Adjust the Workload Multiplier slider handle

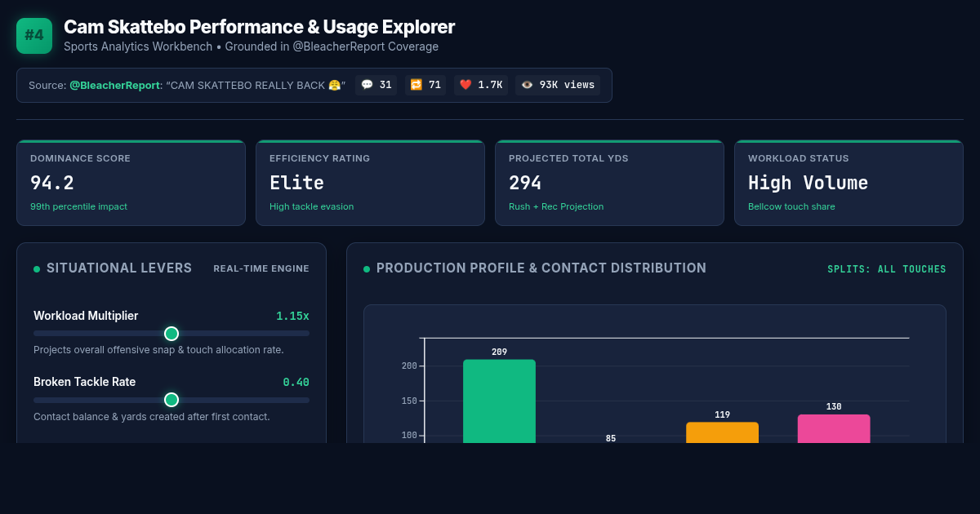click(x=171, y=333)
